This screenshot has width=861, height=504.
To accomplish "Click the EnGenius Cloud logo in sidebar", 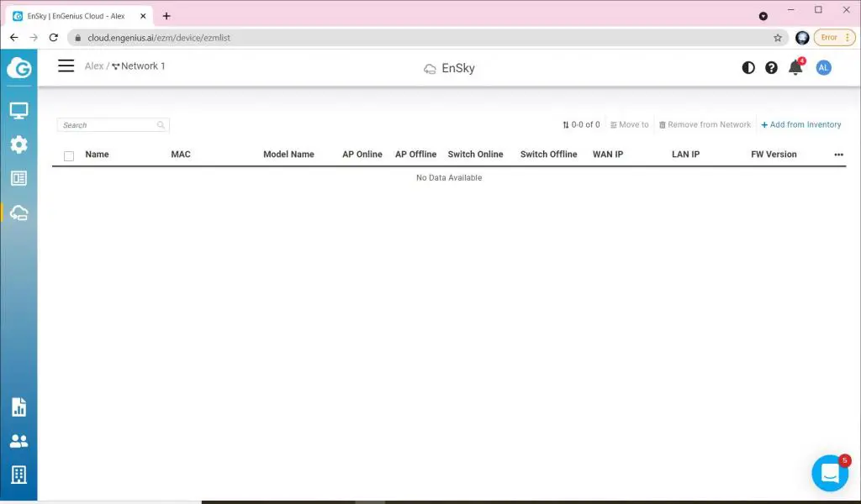I will [x=18, y=68].
